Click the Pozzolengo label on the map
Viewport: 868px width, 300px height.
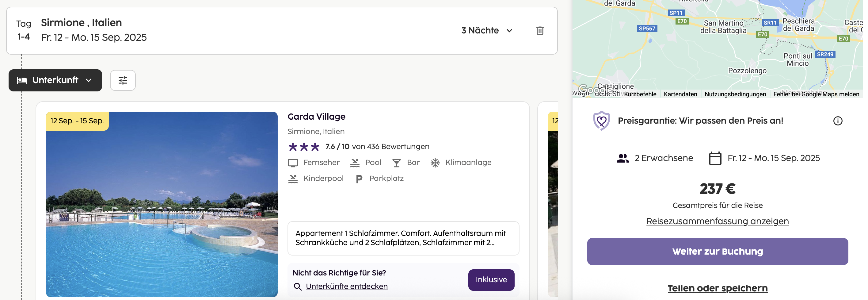pyautogui.click(x=747, y=71)
